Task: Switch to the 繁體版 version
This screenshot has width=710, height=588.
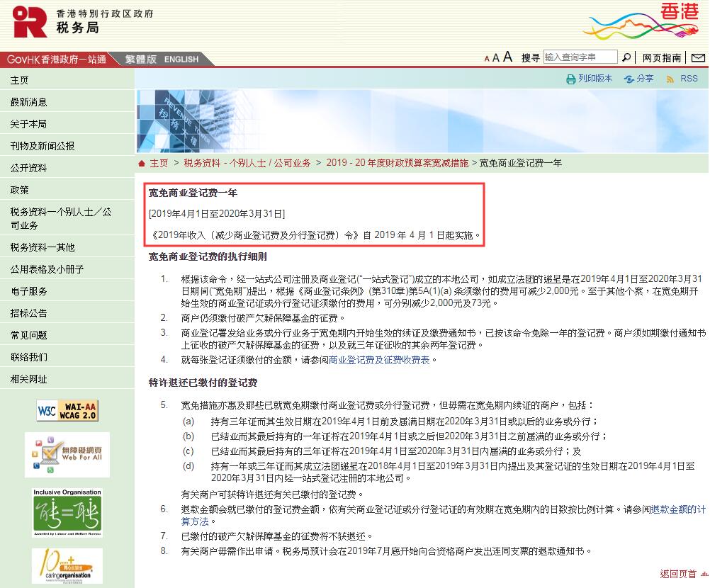Action: (x=141, y=60)
